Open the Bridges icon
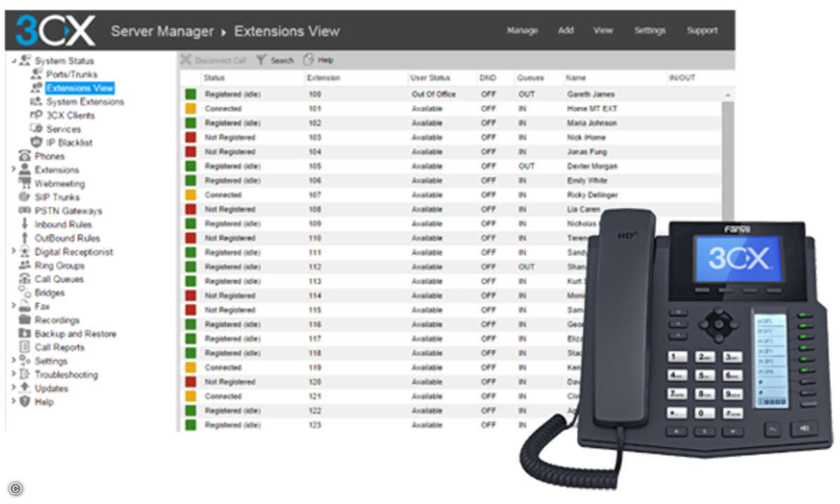The height and width of the screenshot is (504, 840). click(x=25, y=293)
